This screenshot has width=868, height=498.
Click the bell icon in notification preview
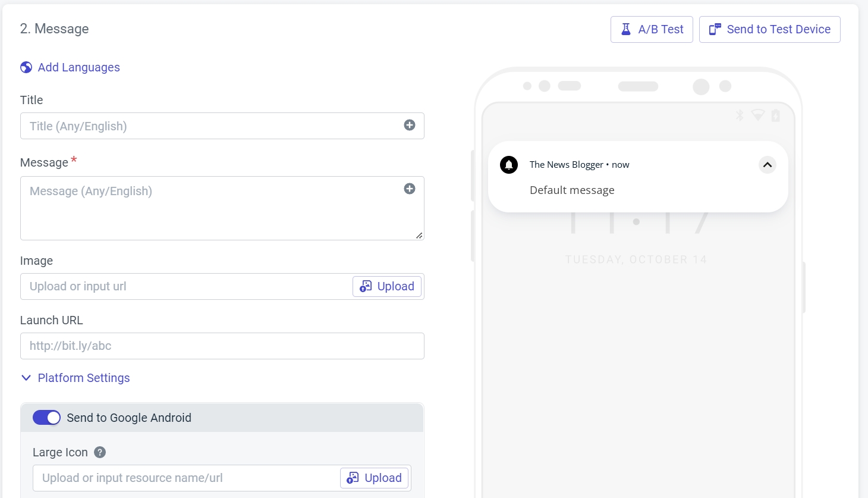[509, 165]
